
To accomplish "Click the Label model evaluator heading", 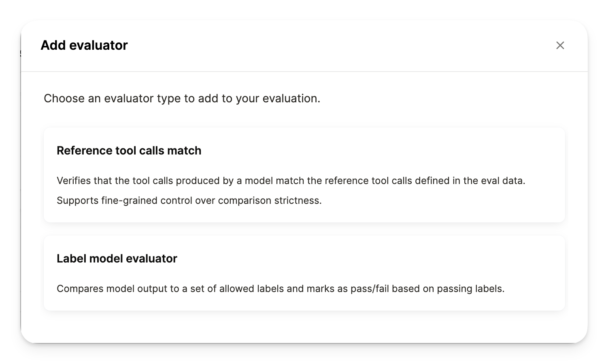I will pos(117,258).
